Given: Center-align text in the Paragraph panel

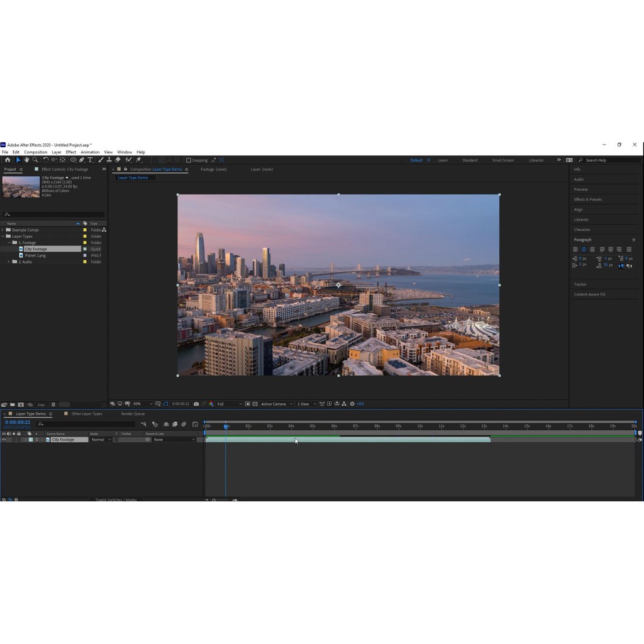Looking at the screenshot, I should tap(584, 249).
